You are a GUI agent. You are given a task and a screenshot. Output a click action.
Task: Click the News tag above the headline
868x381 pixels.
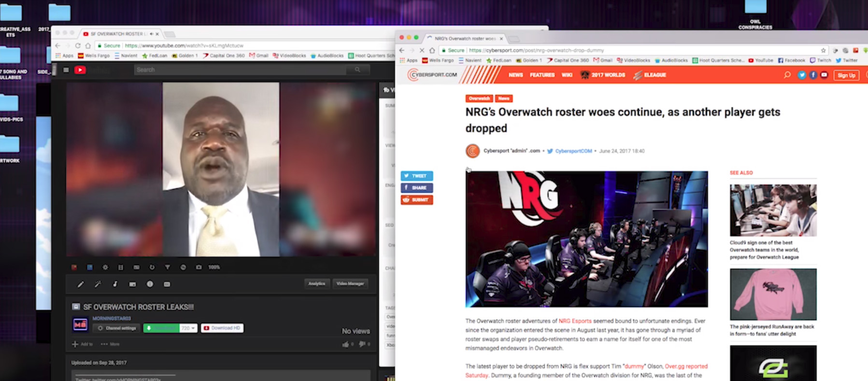click(x=504, y=99)
